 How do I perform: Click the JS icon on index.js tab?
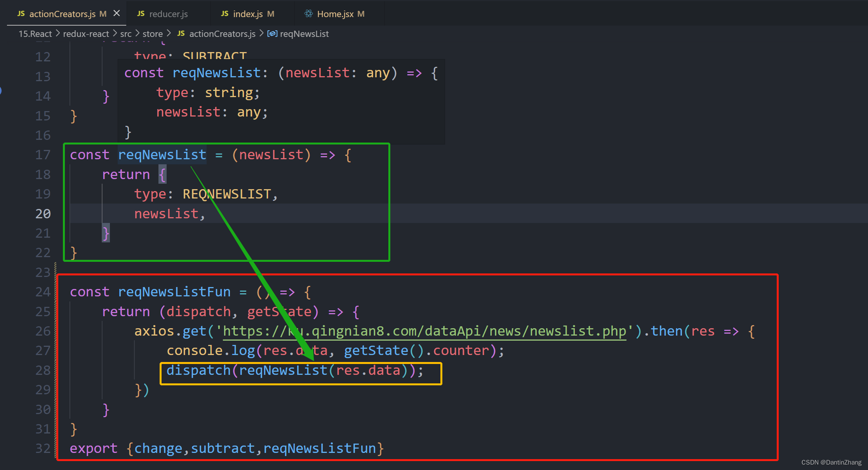(224, 14)
